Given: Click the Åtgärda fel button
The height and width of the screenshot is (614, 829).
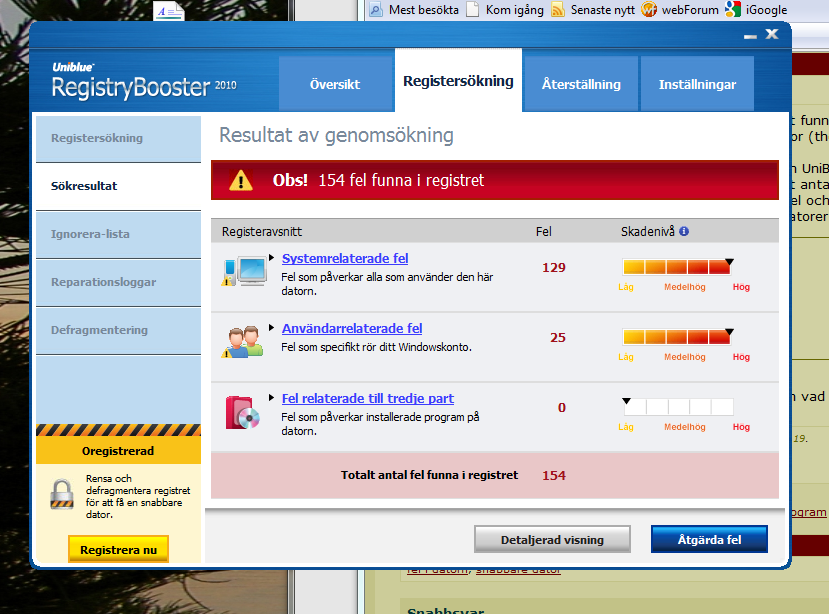Looking at the screenshot, I should 709,539.
